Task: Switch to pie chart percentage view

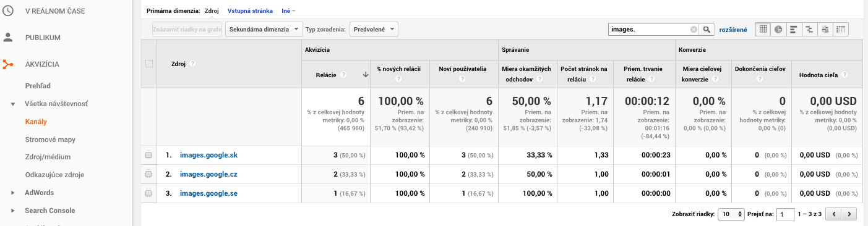Action: click(x=778, y=29)
